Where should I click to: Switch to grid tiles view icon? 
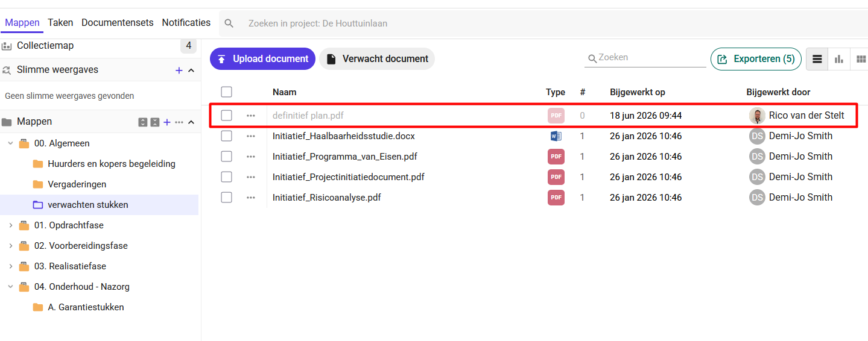tap(860, 59)
